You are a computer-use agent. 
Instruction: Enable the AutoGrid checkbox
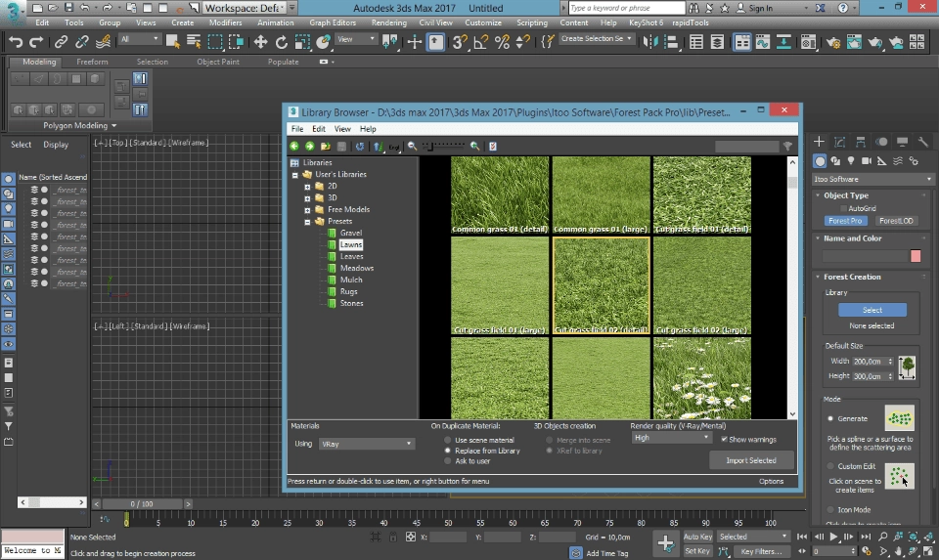tap(844, 208)
